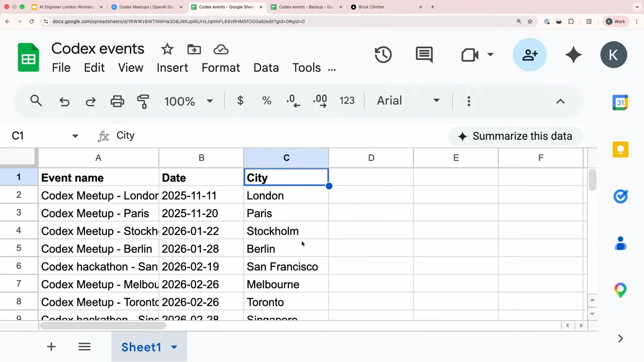Open Google Maps side panel icon
The height and width of the screenshot is (362, 644).
click(x=620, y=290)
